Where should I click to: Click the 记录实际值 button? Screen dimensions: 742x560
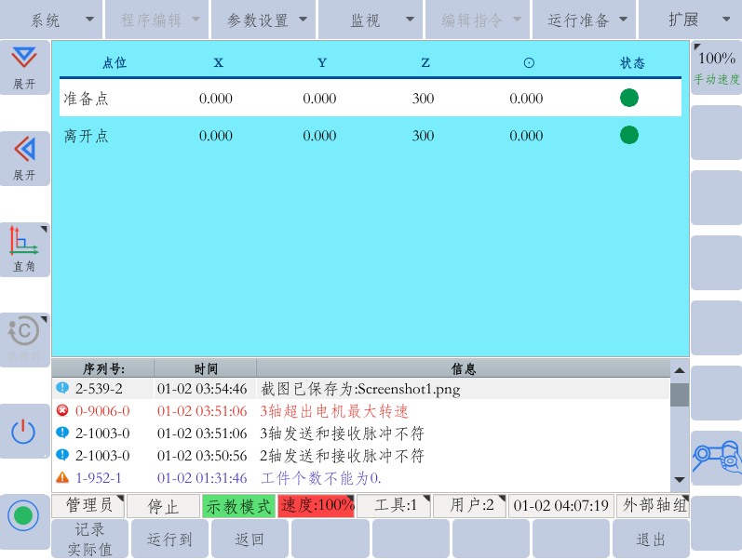coord(91,539)
